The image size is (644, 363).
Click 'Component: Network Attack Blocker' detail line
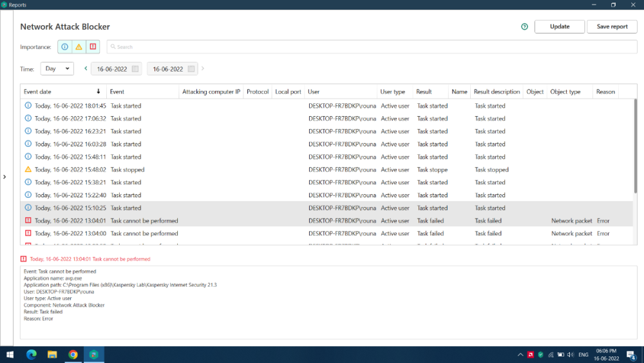click(x=64, y=305)
